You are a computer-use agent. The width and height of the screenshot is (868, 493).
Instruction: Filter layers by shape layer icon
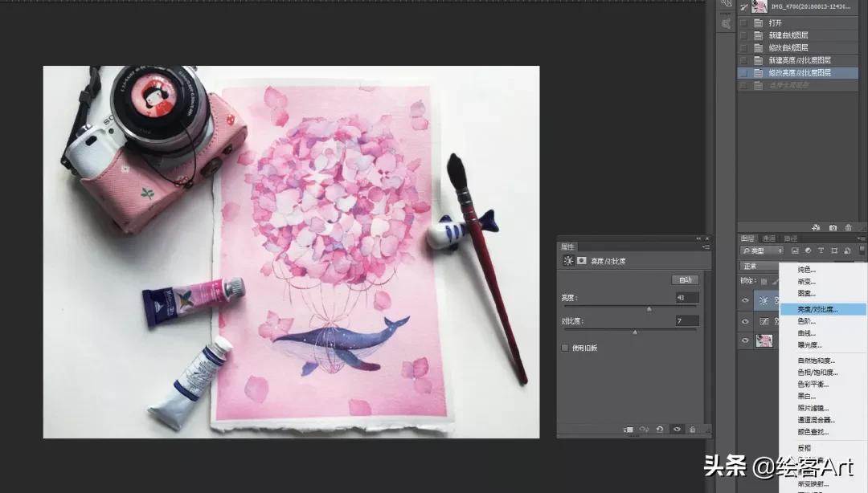click(x=834, y=251)
